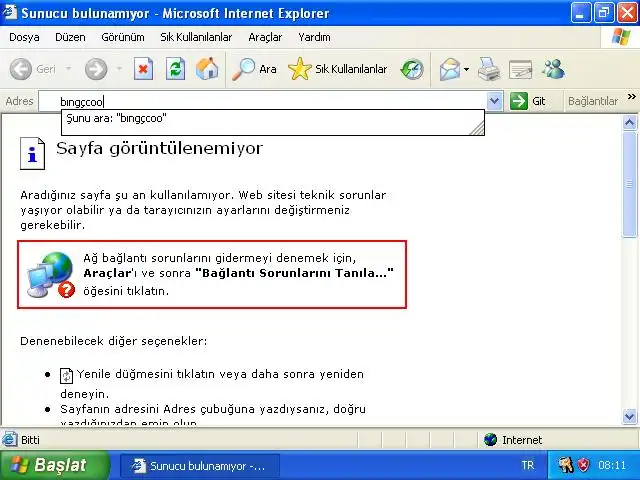Screen dimensions: 640x480
Task: Click the Stop loading icon
Action: coord(143,69)
